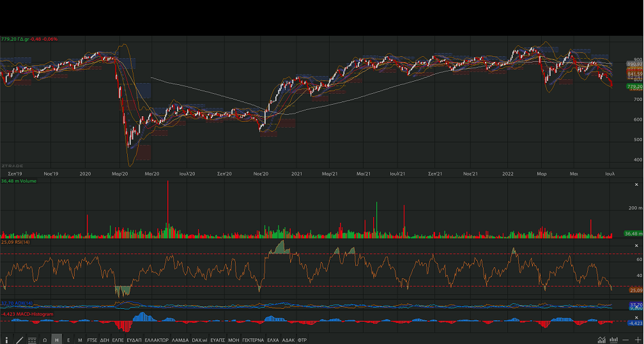
Task: Switch to the ΔΕΗ symbol tab
Action: click(105, 340)
